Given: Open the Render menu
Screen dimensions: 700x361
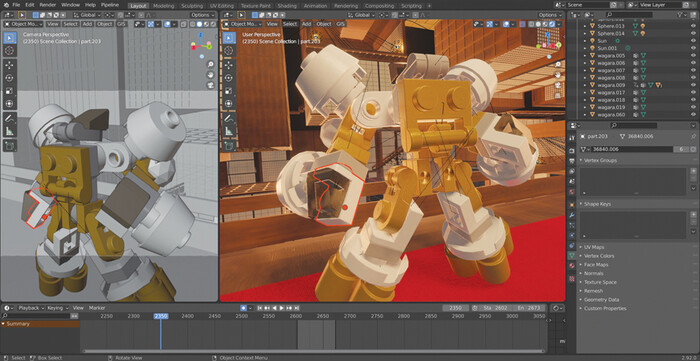Looking at the screenshot, I should click(x=48, y=5).
